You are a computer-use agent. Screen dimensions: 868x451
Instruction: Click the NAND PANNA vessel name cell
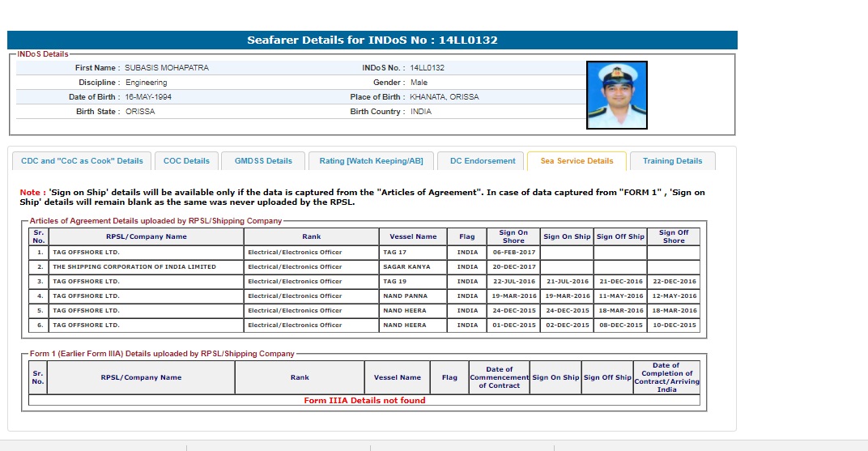click(x=413, y=296)
